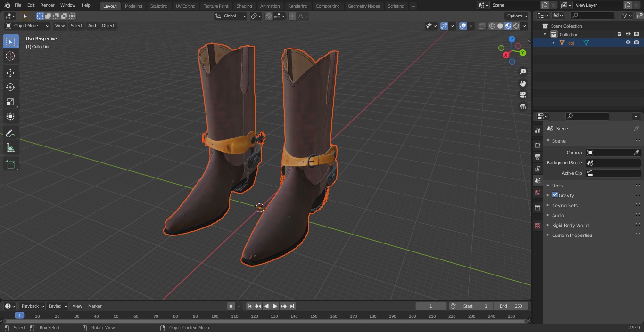644x332 pixels.
Task: Play the animation forward
Action: coord(275,306)
